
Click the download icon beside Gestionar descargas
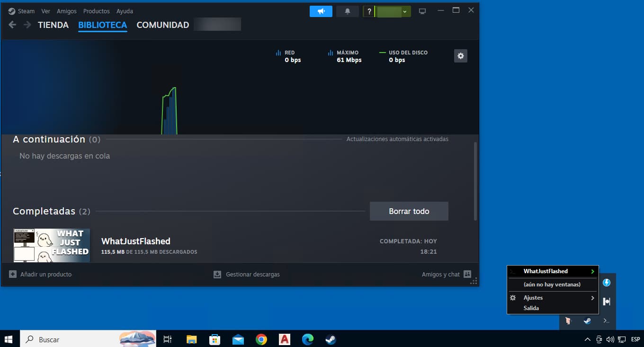point(217,274)
